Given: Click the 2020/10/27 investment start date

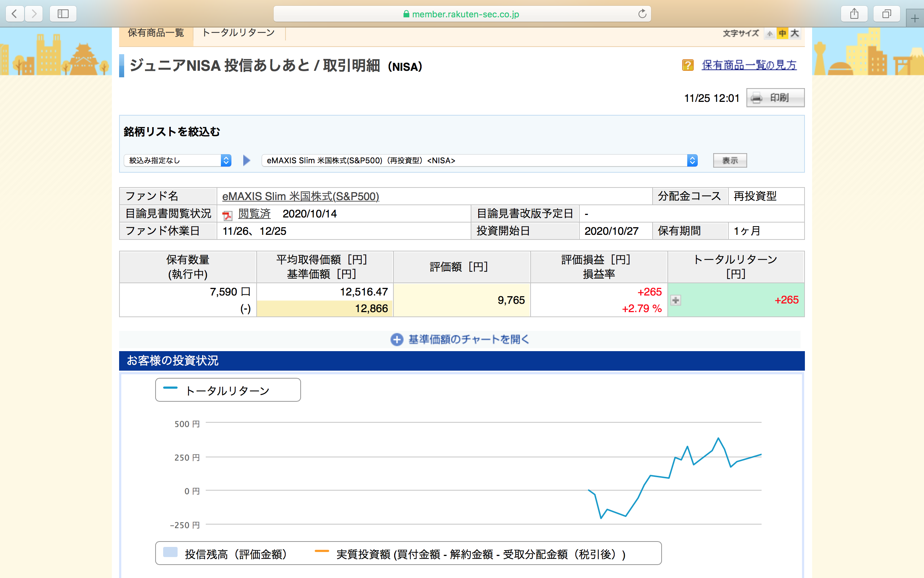Looking at the screenshot, I should point(611,231).
